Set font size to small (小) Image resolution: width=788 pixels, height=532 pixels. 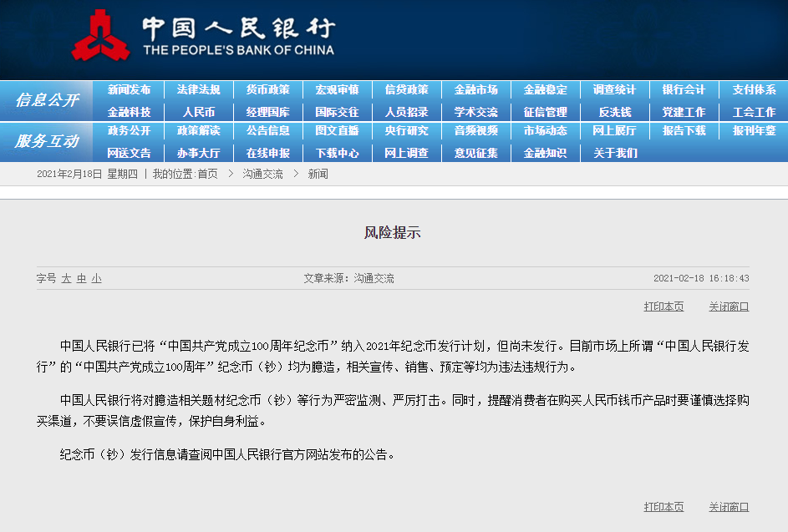coord(96,278)
